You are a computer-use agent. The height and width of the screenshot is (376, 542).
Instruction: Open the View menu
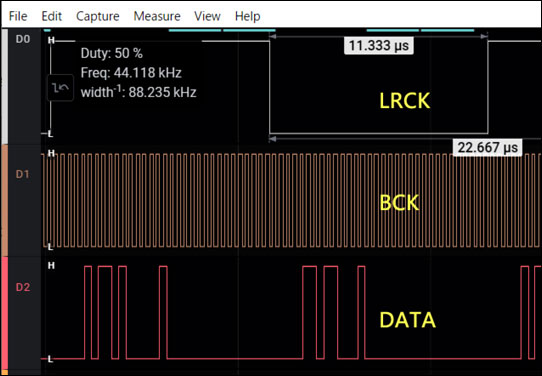207,16
